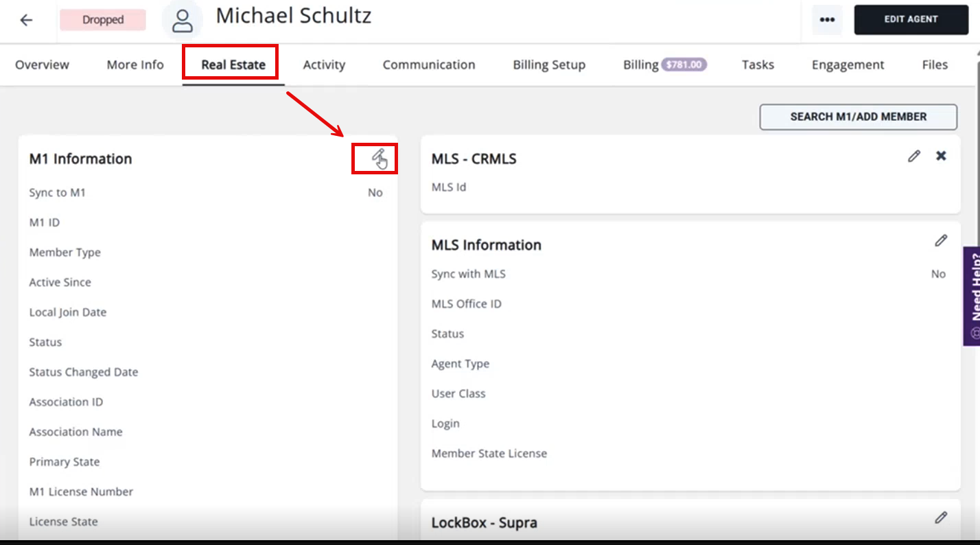
Task: Go back using the left arrow
Action: tap(26, 20)
